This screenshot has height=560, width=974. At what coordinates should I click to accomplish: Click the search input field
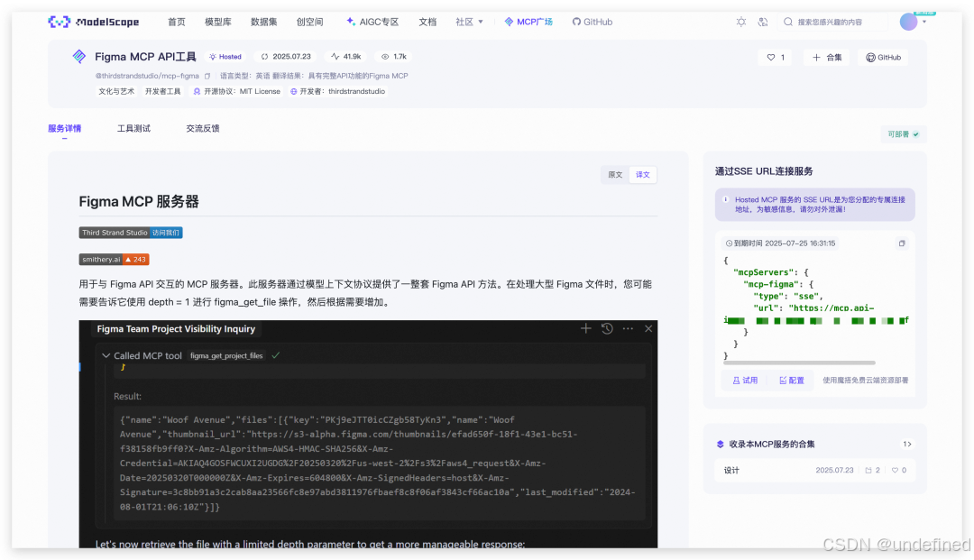[x=835, y=22]
